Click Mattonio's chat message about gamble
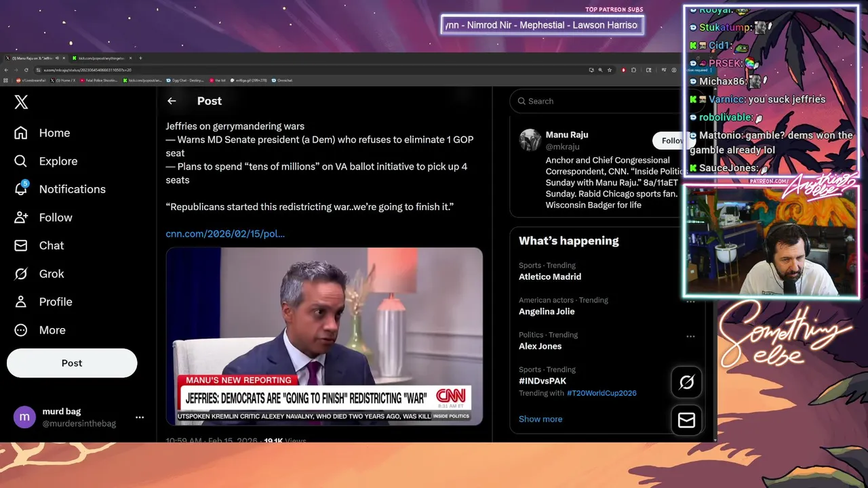 coord(771,142)
